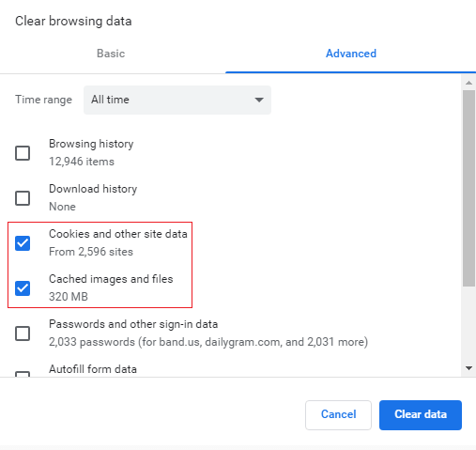Click the "2,033 passwords" description text

pos(208,342)
